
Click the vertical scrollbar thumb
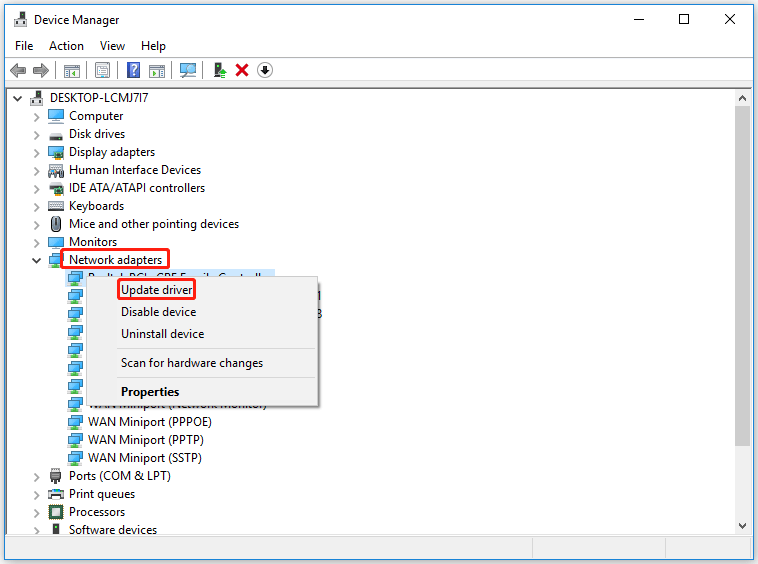coord(743,275)
